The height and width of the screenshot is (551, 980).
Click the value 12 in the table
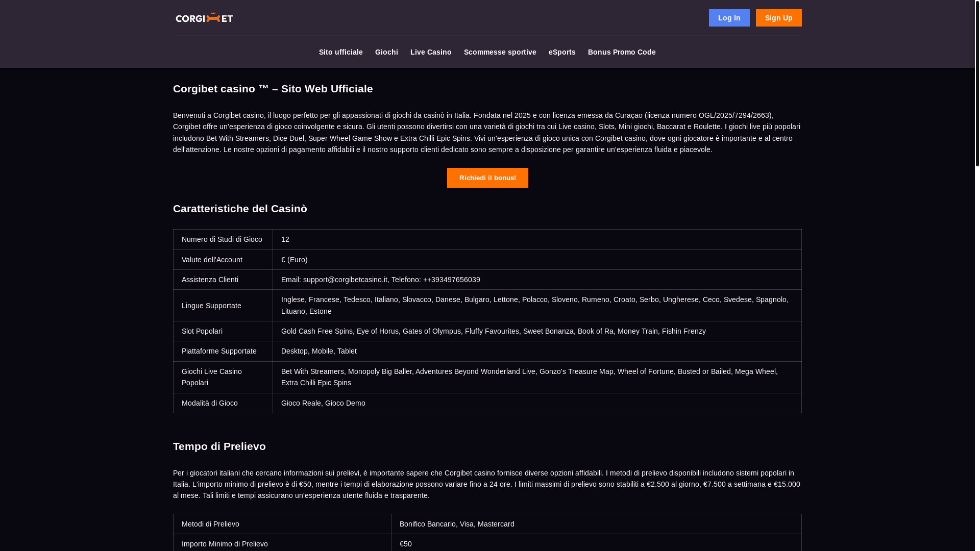pos(285,239)
